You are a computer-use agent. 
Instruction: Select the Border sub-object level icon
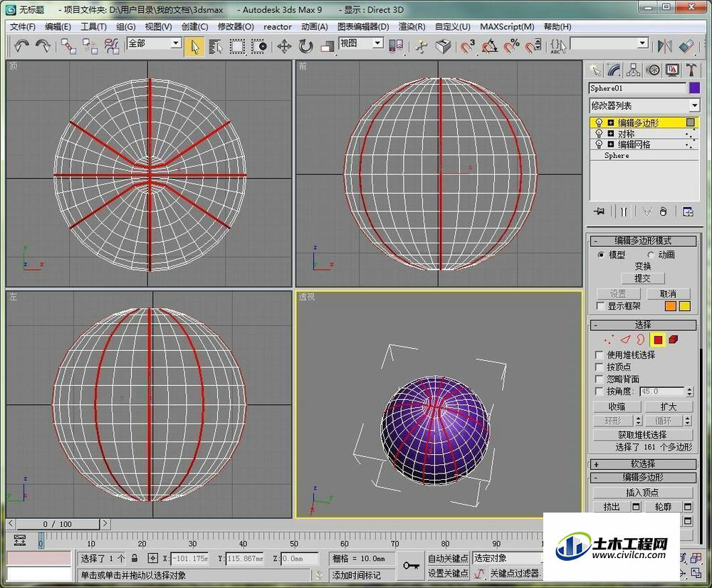click(641, 339)
